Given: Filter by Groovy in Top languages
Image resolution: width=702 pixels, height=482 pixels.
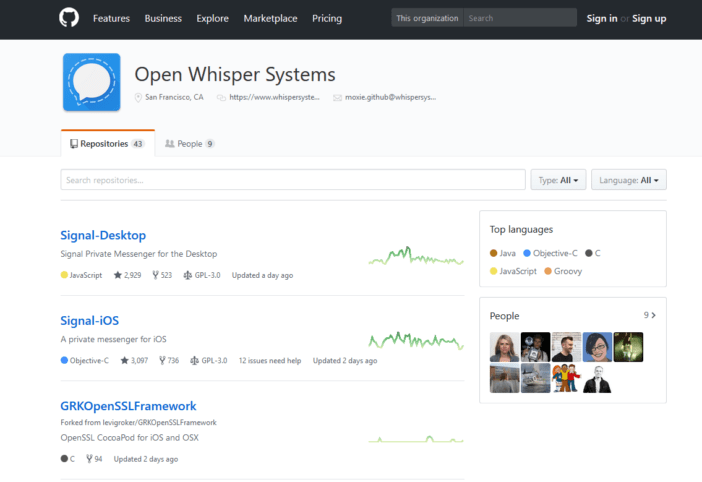Looking at the screenshot, I should point(563,271).
